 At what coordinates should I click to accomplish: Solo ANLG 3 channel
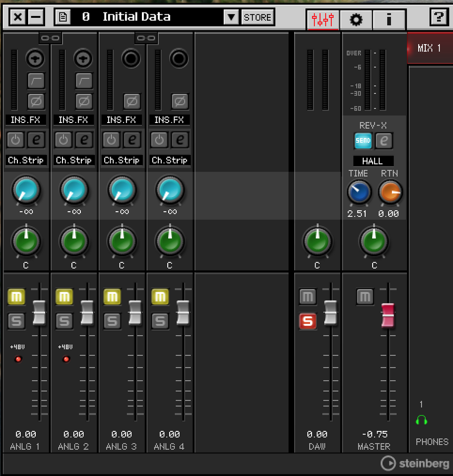tap(112, 321)
